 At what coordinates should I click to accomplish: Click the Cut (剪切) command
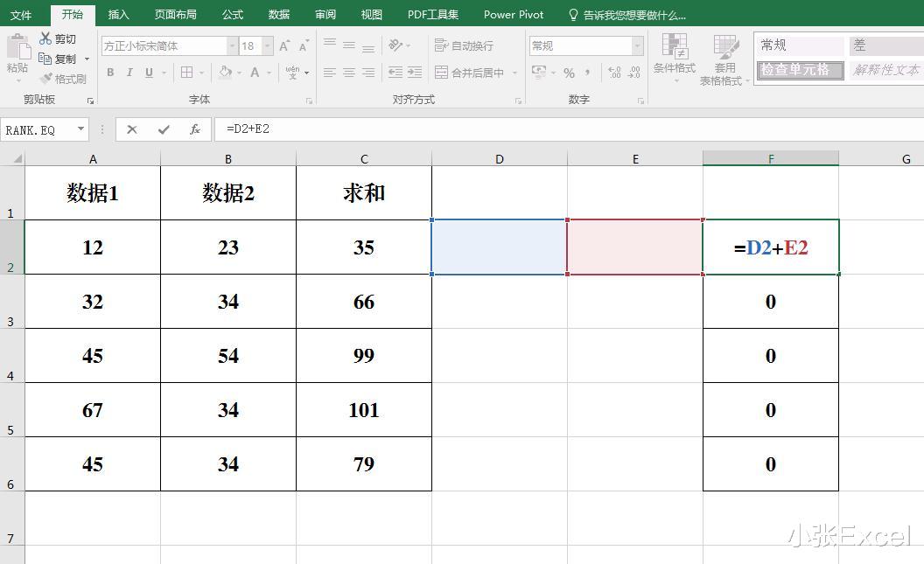coord(59,38)
